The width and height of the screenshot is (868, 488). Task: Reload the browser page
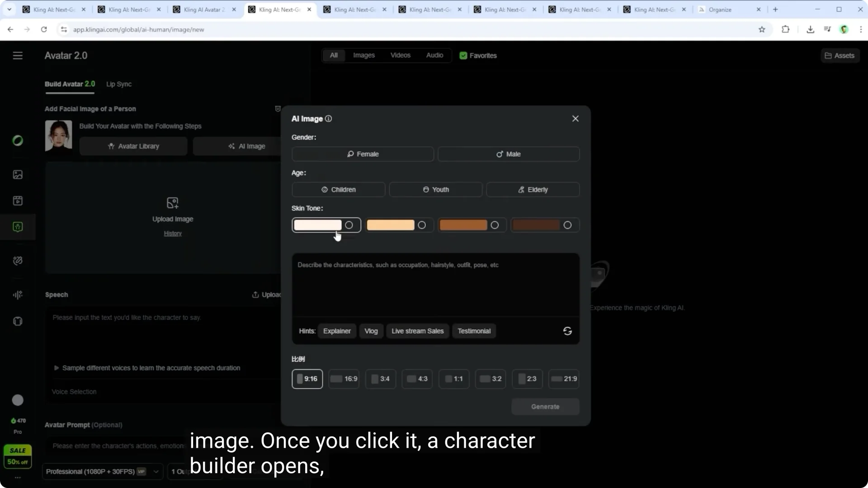click(44, 29)
